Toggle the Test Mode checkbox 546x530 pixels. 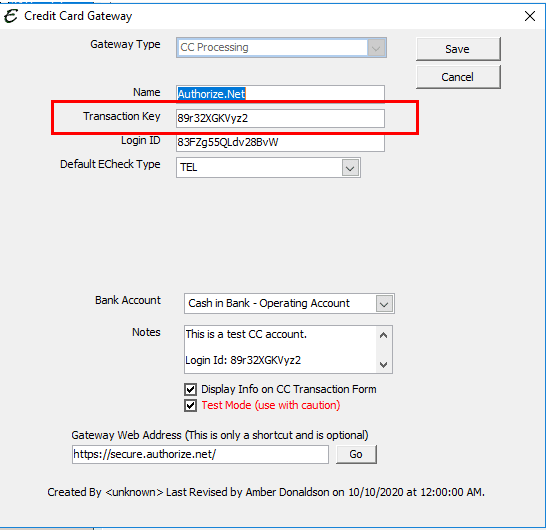[x=190, y=405]
